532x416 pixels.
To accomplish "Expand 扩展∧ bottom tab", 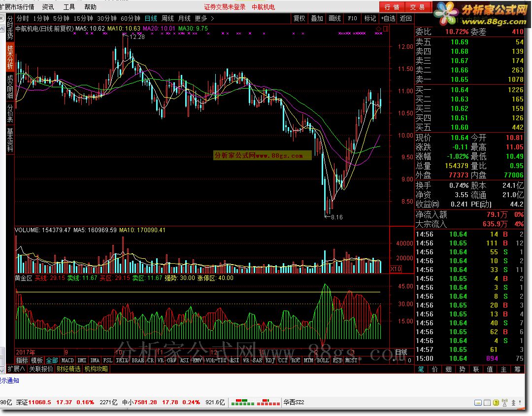I will 16,369.
